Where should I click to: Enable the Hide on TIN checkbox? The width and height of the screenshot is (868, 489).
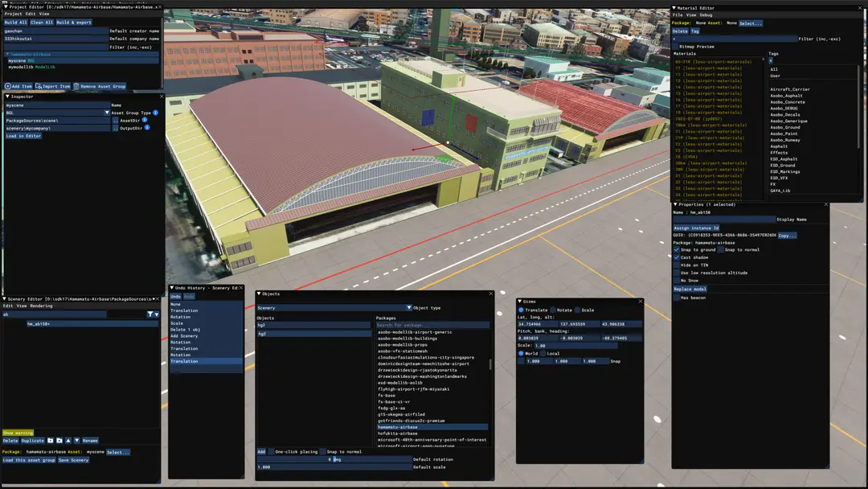(677, 265)
